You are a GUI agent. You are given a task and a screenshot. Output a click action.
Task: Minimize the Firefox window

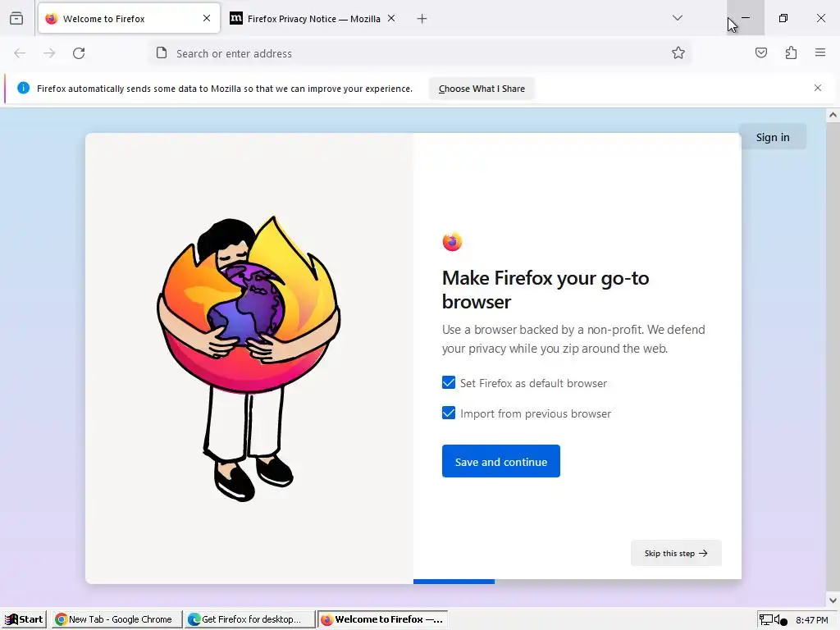coord(746,18)
